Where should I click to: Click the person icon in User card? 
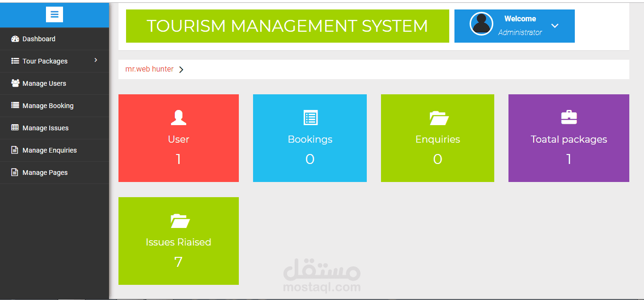[179, 118]
